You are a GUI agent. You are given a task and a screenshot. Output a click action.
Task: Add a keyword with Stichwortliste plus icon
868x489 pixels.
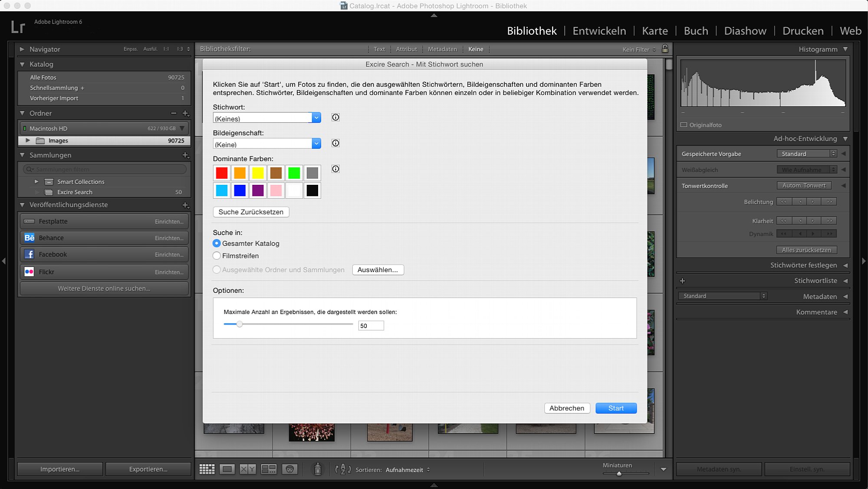[x=682, y=281]
